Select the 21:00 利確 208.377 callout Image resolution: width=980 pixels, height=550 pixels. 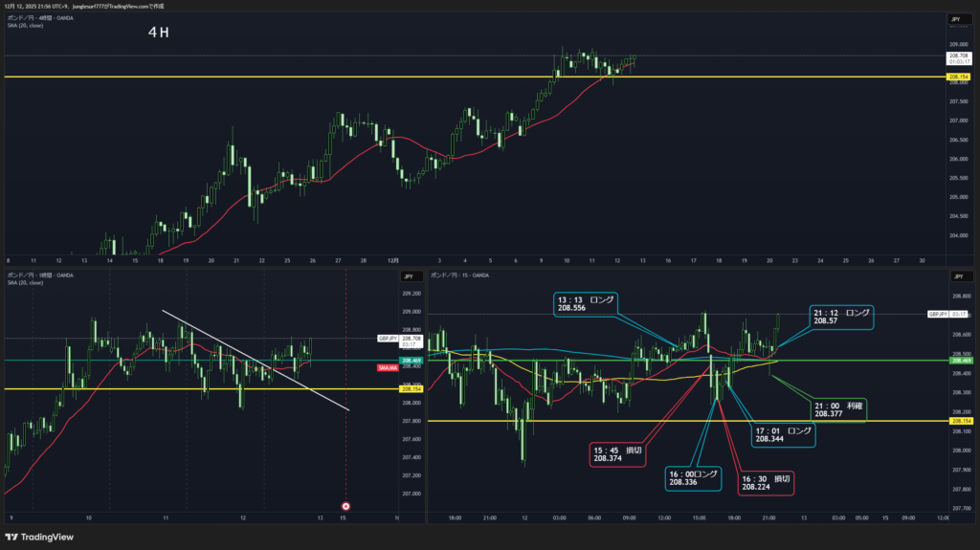(x=839, y=410)
